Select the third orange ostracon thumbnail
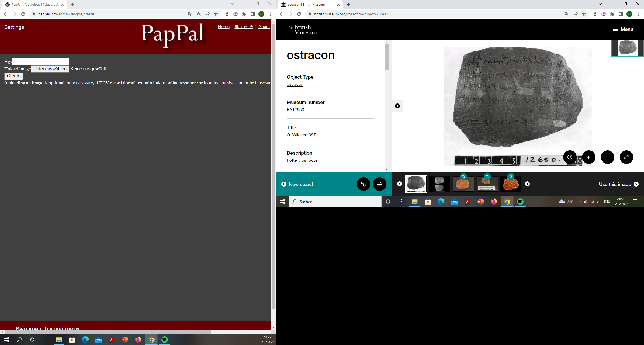Viewport: 644px width, 345px height. pyautogui.click(x=463, y=184)
